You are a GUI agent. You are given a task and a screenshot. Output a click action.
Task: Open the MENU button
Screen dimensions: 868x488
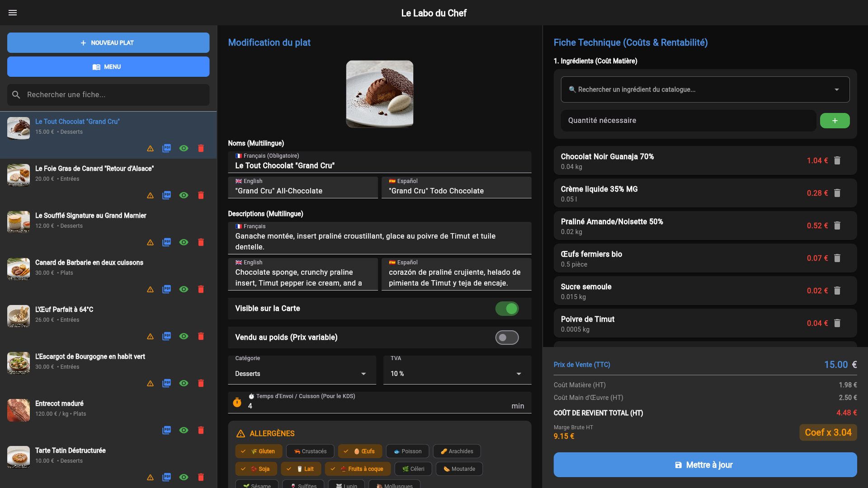coord(108,66)
